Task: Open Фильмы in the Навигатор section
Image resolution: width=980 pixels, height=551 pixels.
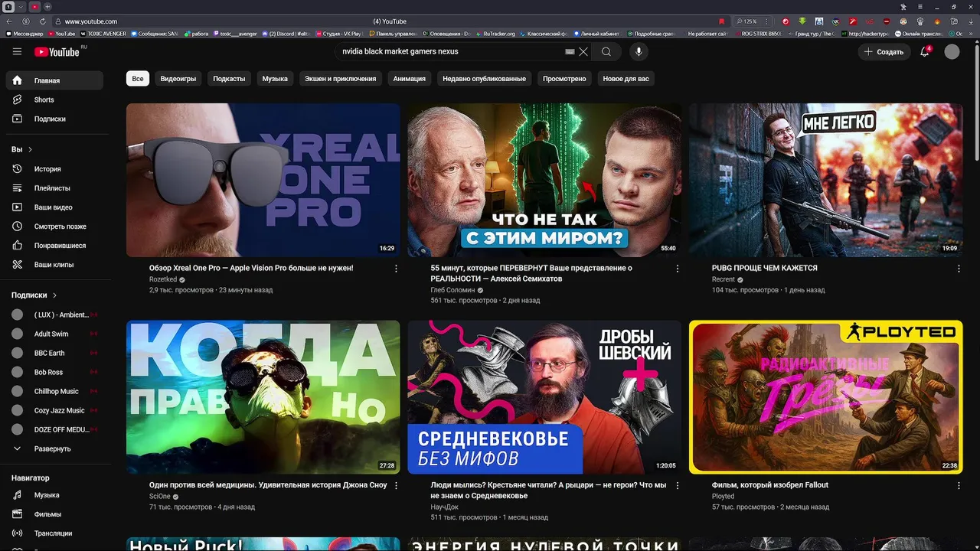Action: pos(54,514)
